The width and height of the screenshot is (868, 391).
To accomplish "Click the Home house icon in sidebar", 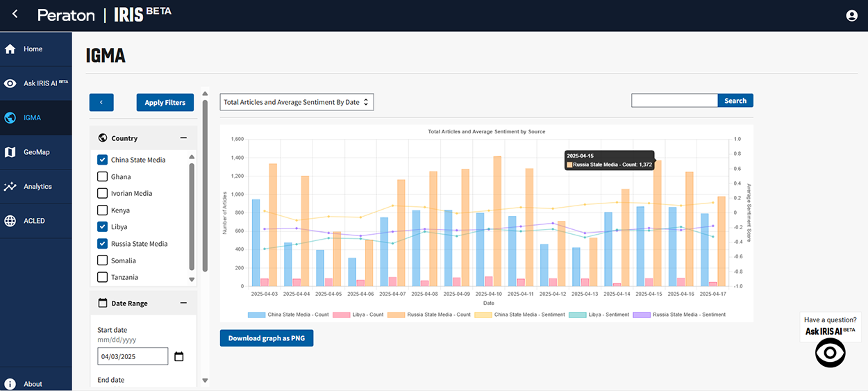I will (x=10, y=49).
